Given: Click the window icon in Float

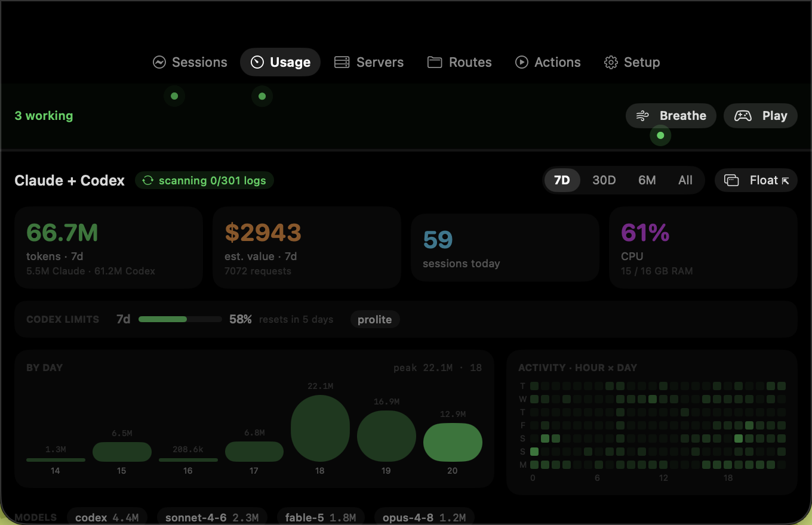Looking at the screenshot, I should pyautogui.click(x=731, y=180).
